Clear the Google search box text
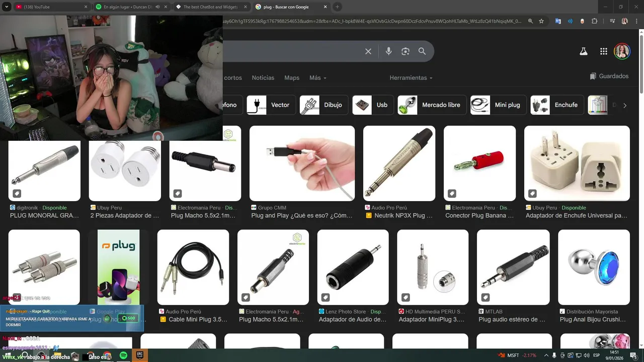The image size is (644, 362). point(368,51)
